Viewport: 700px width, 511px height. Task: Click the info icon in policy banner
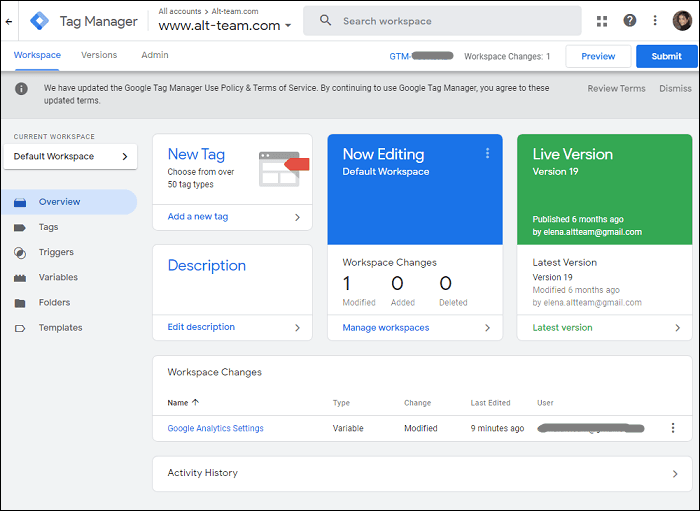(21, 89)
